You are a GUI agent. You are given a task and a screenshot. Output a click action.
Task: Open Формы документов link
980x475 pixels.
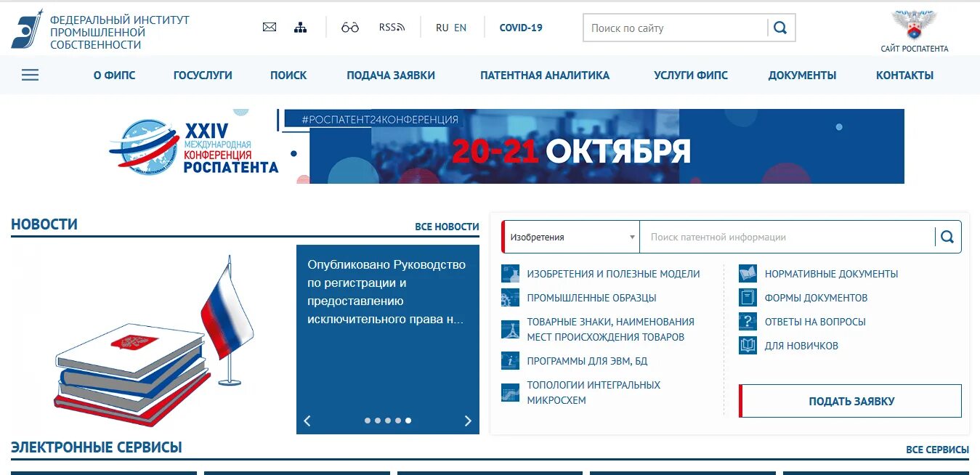pyautogui.click(x=816, y=298)
